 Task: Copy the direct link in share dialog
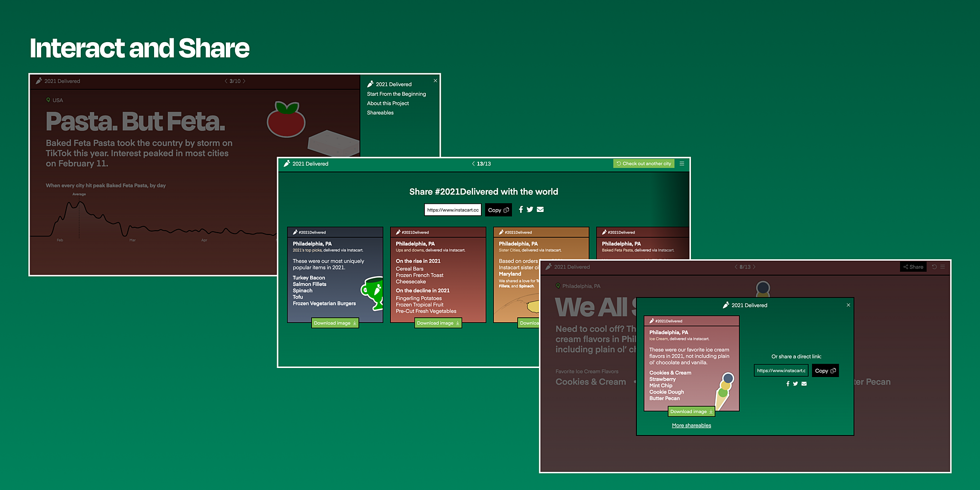pyautogui.click(x=825, y=371)
